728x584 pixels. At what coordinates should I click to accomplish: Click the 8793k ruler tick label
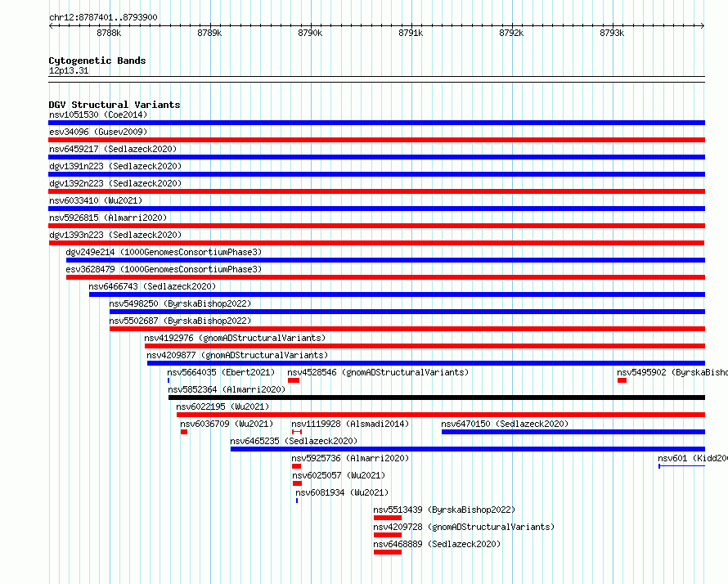pyautogui.click(x=612, y=34)
